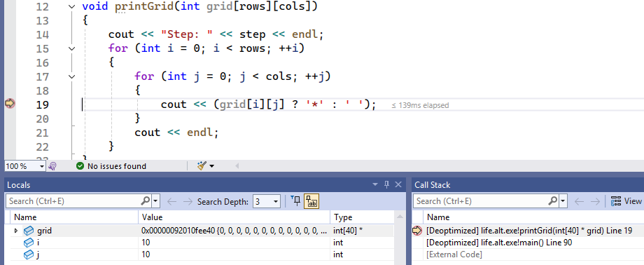This screenshot has height=265, width=644.
Task: Click the breakpoint arrow beside line 19
Action: pyautogui.click(x=10, y=104)
